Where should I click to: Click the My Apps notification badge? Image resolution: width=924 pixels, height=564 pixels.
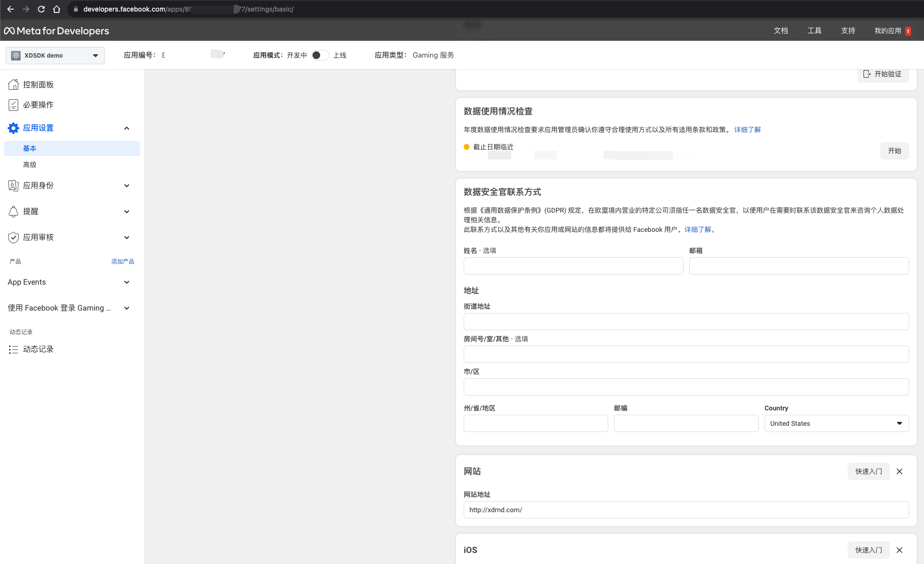908,31
